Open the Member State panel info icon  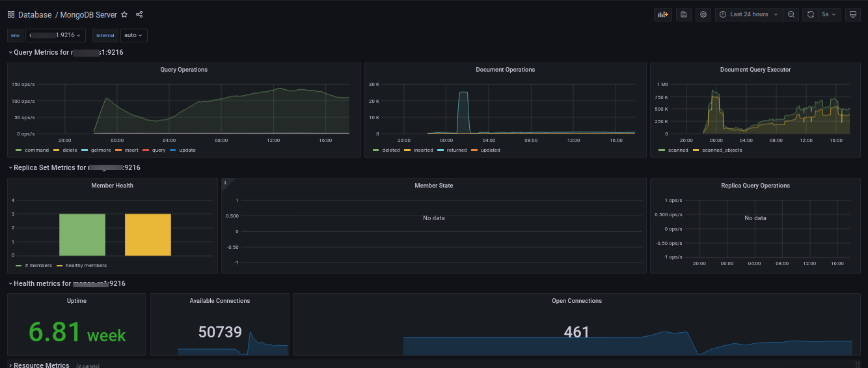[225, 182]
